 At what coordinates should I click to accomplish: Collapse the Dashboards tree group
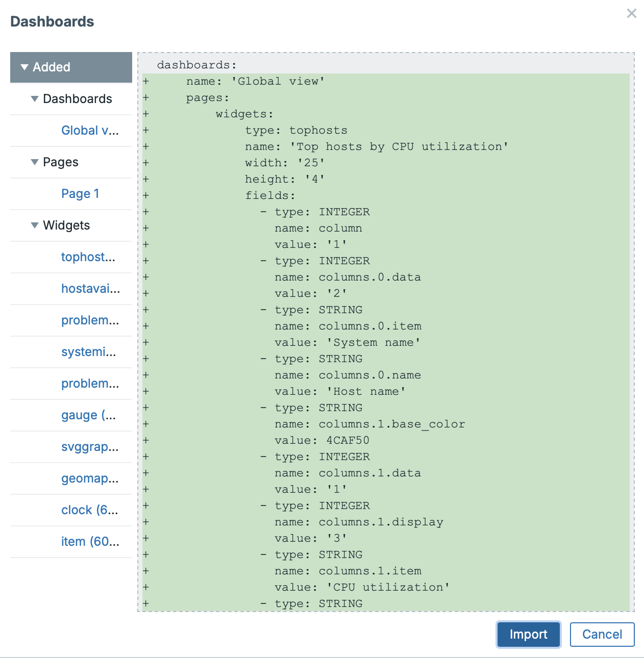pyautogui.click(x=35, y=99)
